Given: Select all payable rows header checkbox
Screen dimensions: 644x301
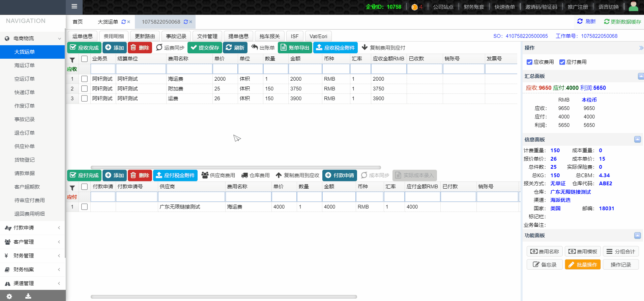Looking at the screenshot, I should tap(85, 187).
